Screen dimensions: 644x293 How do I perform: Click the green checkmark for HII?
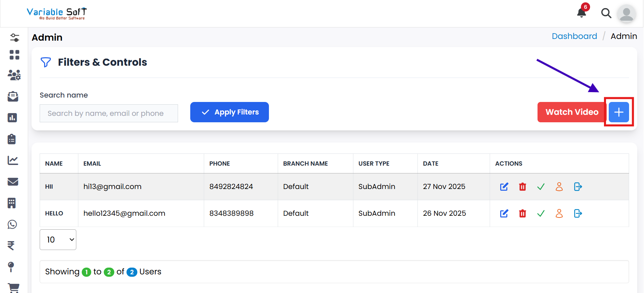pos(541,187)
